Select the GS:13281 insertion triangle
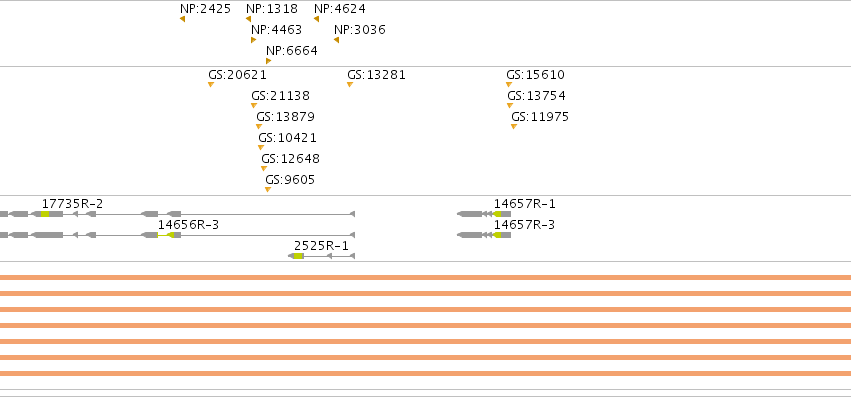Image resolution: width=851 pixels, height=397 pixels. pyautogui.click(x=350, y=84)
